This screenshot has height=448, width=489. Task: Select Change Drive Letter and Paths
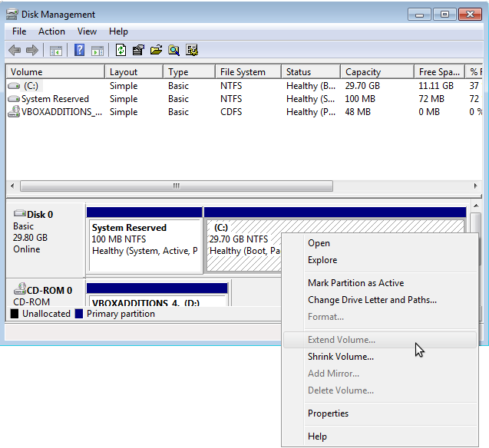click(x=380, y=300)
